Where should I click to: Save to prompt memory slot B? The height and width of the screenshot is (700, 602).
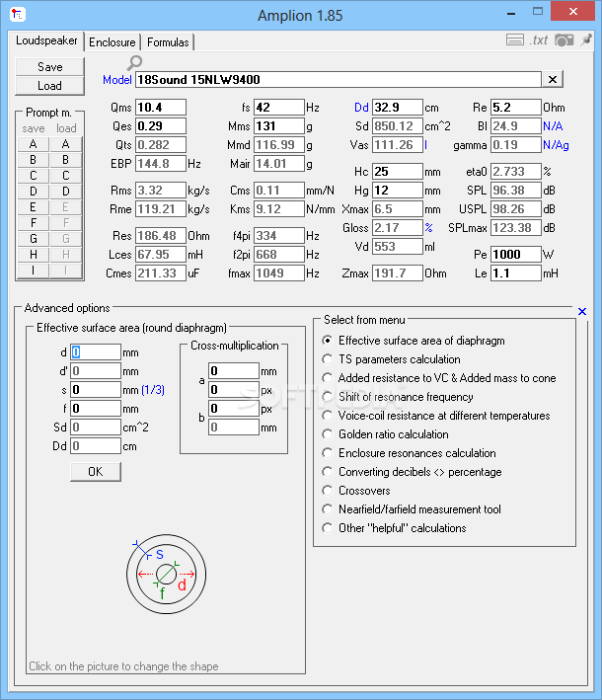pyautogui.click(x=33, y=160)
